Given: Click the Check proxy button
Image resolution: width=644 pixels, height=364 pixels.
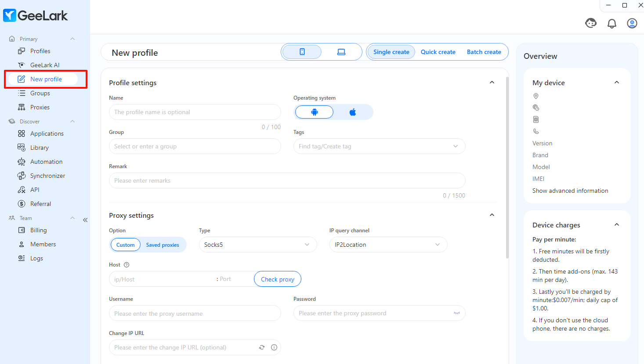Looking at the screenshot, I should click(278, 279).
